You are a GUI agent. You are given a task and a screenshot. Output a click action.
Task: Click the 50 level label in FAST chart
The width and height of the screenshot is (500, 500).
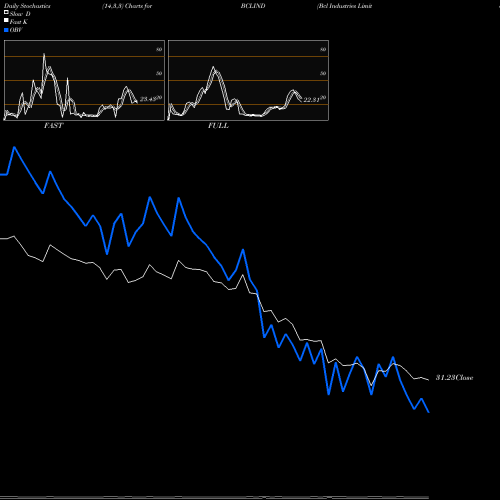coord(159,73)
